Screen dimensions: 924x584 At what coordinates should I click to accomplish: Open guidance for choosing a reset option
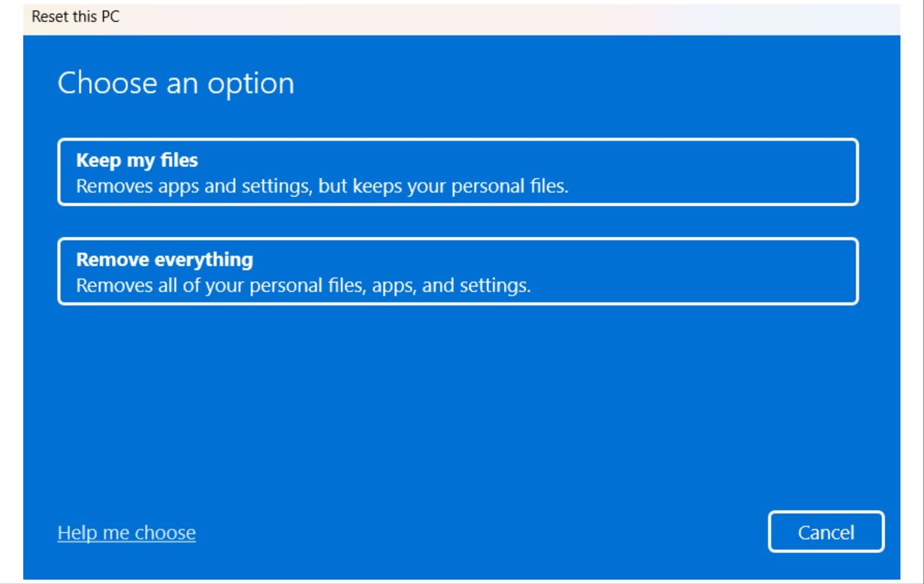point(126,532)
